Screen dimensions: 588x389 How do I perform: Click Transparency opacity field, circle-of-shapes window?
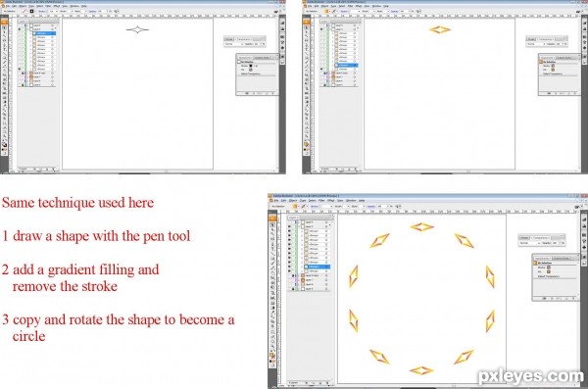coord(555,243)
